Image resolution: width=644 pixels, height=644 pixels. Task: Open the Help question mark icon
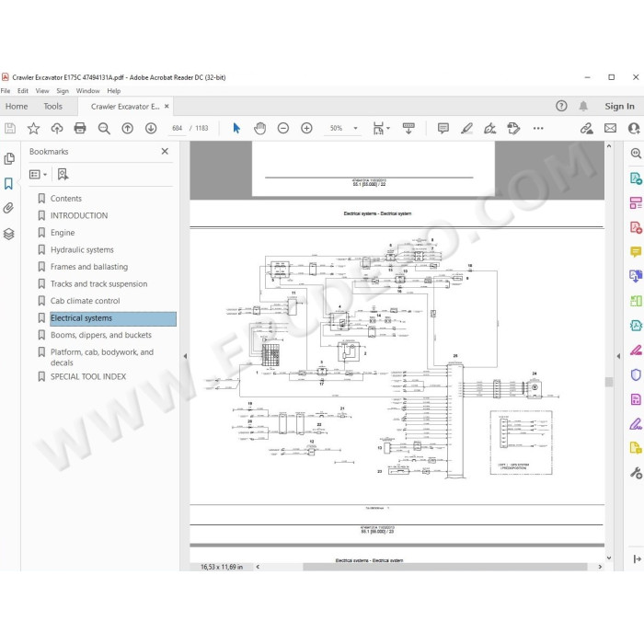point(561,107)
